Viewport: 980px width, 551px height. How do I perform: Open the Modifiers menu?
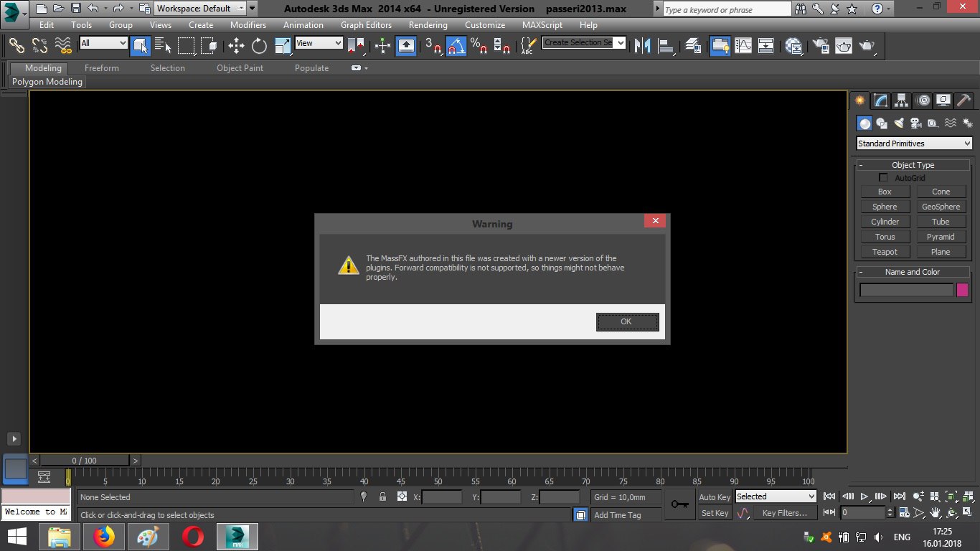[x=248, y=24]
